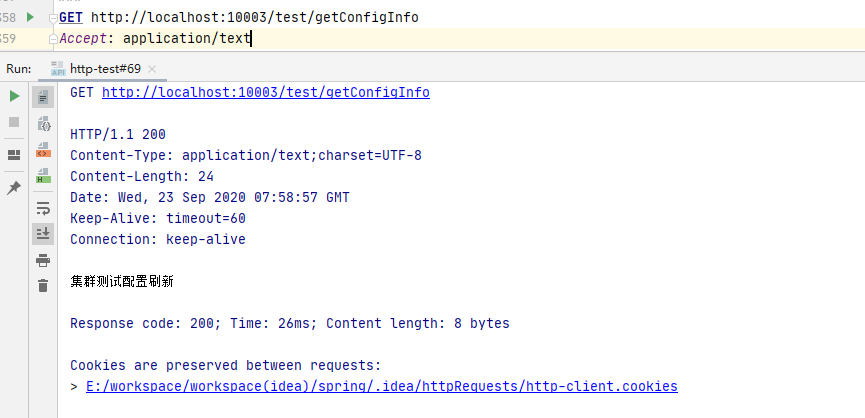The height and width of the screenshot is (418, 865).
Task: Toggle soft-wrap in the output console
Action: [x=43, y=209]
